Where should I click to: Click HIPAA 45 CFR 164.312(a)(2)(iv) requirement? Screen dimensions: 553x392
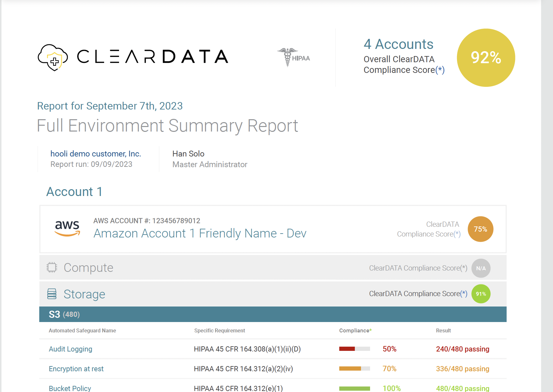(243, 369)
